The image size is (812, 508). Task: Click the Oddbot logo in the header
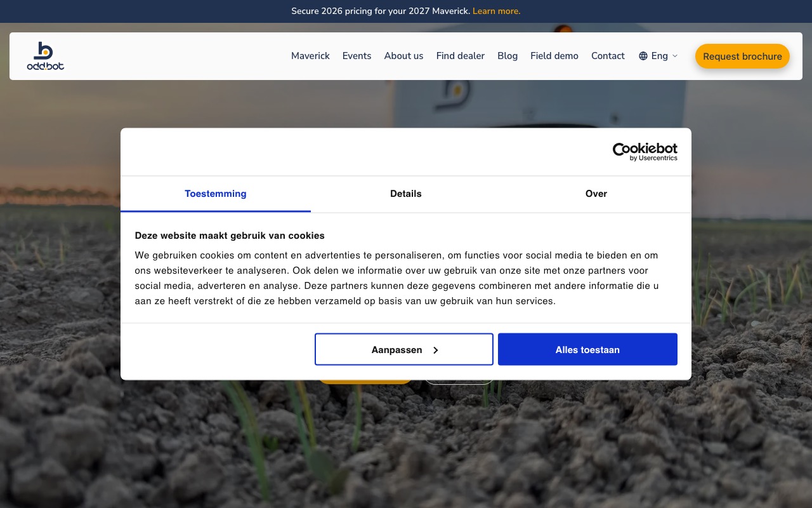[x=45, y=56]
